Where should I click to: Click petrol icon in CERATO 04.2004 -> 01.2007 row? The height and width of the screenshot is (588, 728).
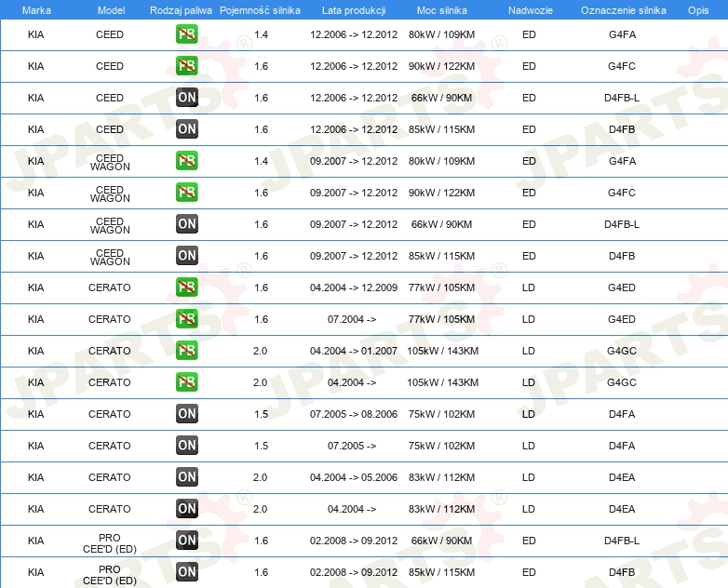[x=186, y=350]
